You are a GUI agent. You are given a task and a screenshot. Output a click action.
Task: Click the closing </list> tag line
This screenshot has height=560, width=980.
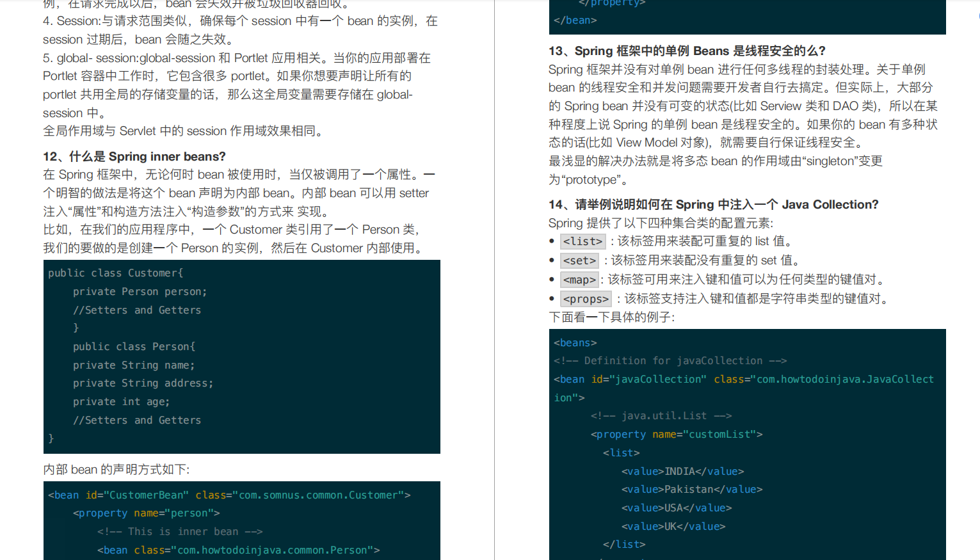click(x=624, y=544)
